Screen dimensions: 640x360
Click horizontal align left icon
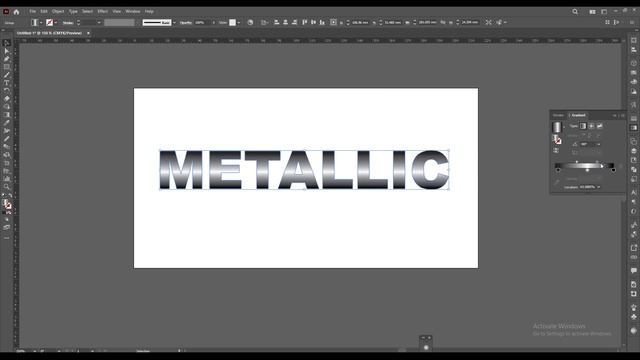[x=276, y=22]
